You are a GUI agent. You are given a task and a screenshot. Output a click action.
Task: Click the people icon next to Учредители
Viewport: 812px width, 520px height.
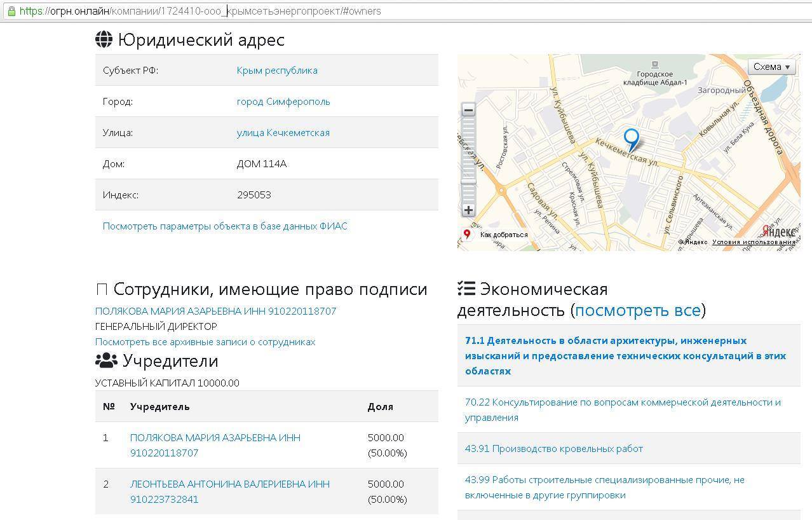(x=106, y=361)
